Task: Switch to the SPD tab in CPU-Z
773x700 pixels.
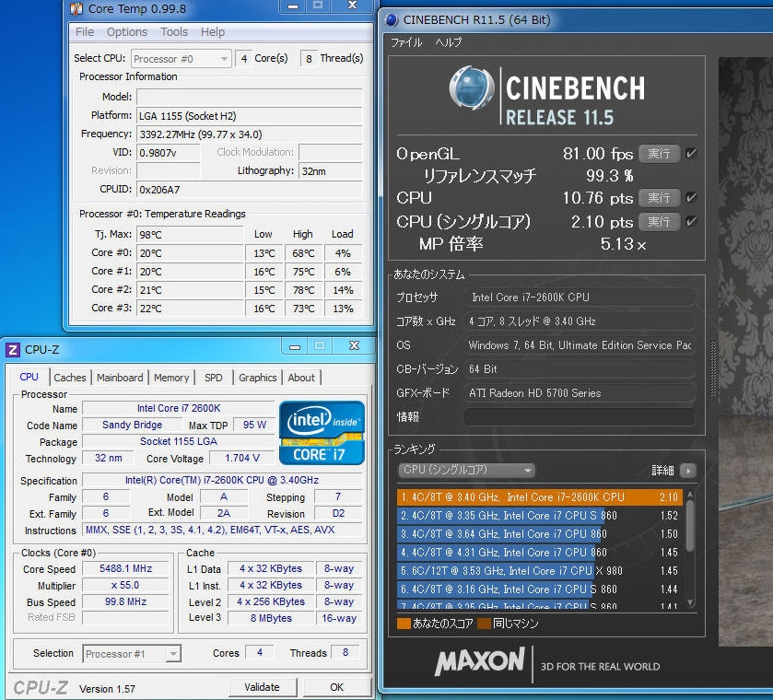Action: coord(214,378)
